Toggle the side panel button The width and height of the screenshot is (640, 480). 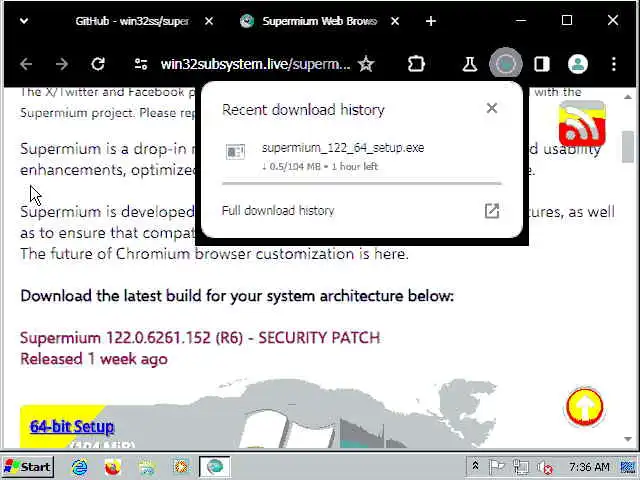(542, 64)
